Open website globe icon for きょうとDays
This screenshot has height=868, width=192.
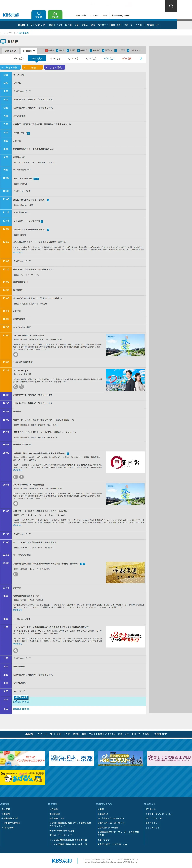tap(16, 387)
